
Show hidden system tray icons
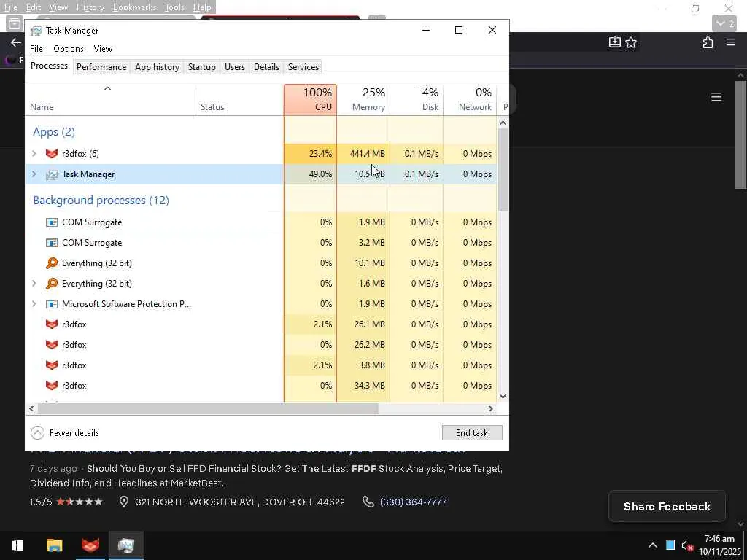point(653,545)
